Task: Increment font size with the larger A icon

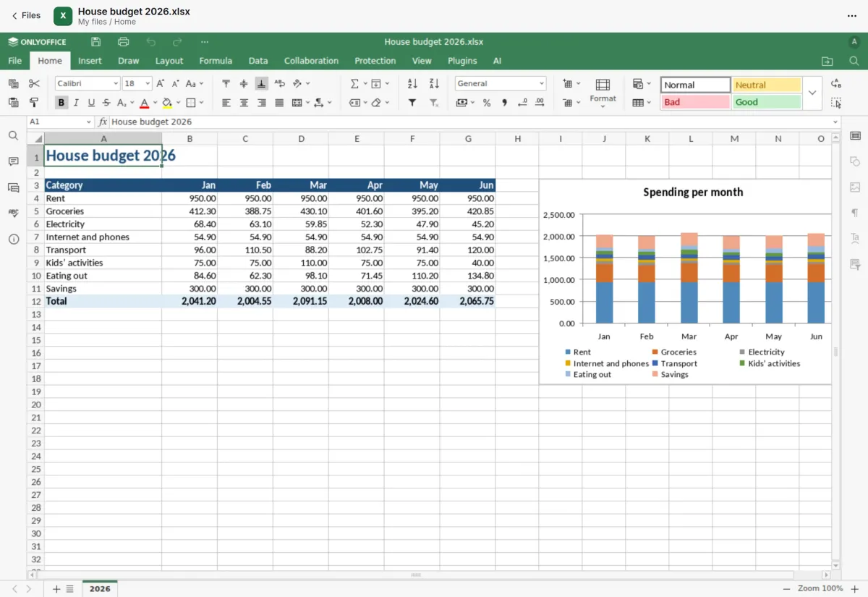Action: (161, 84)
